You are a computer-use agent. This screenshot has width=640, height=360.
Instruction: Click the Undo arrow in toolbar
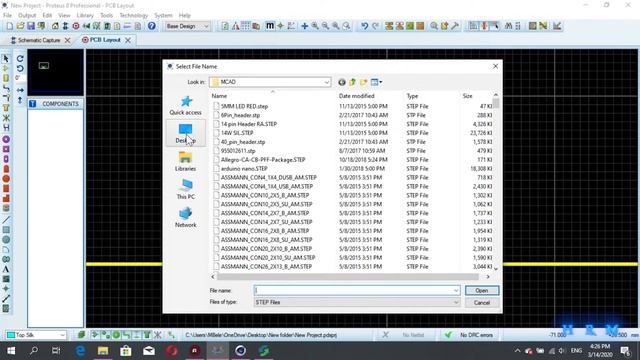(364, 26)
